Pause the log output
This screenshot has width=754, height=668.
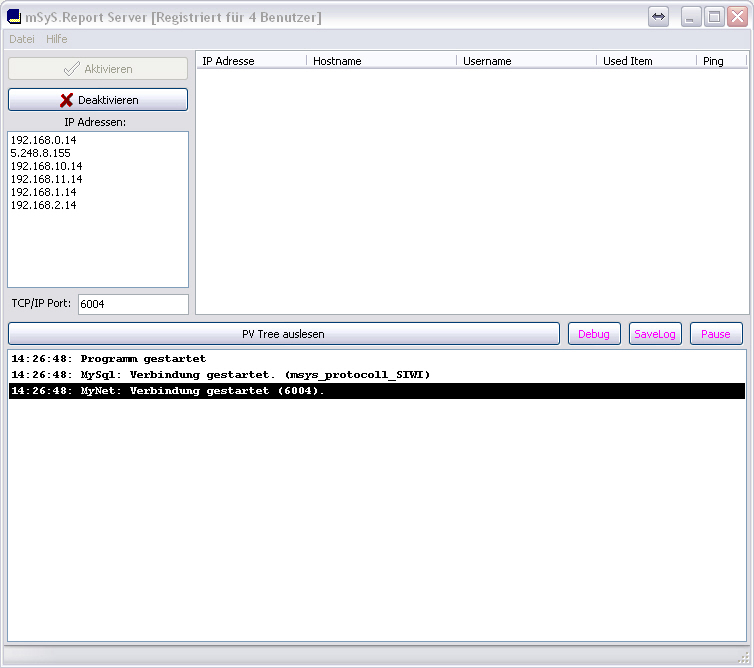[715, 334]
